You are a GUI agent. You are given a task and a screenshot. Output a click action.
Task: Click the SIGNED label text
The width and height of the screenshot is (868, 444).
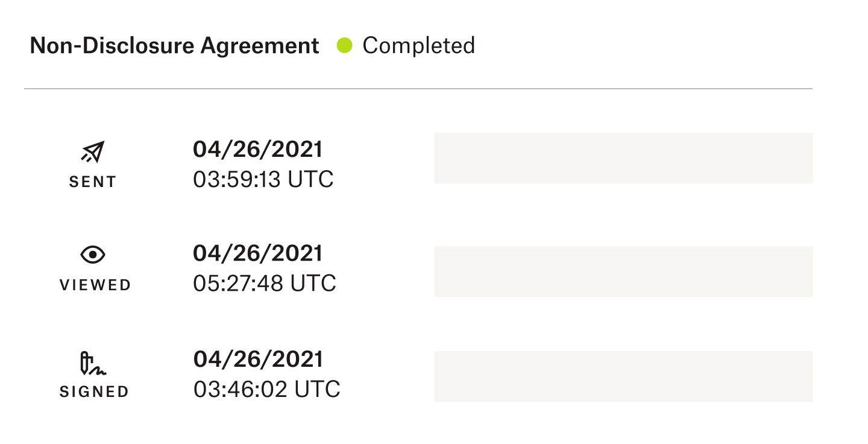click(94, 392)
